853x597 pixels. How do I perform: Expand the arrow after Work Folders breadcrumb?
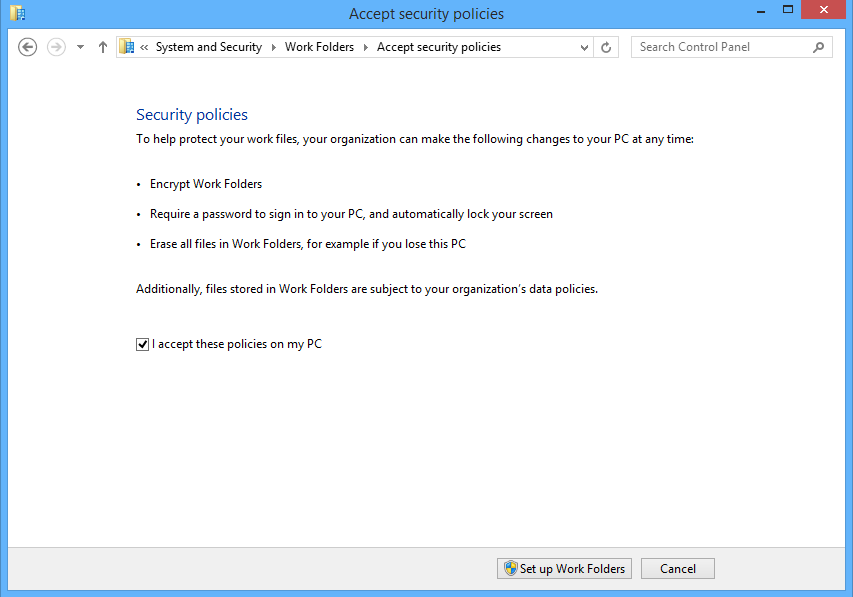pos(366,47)
